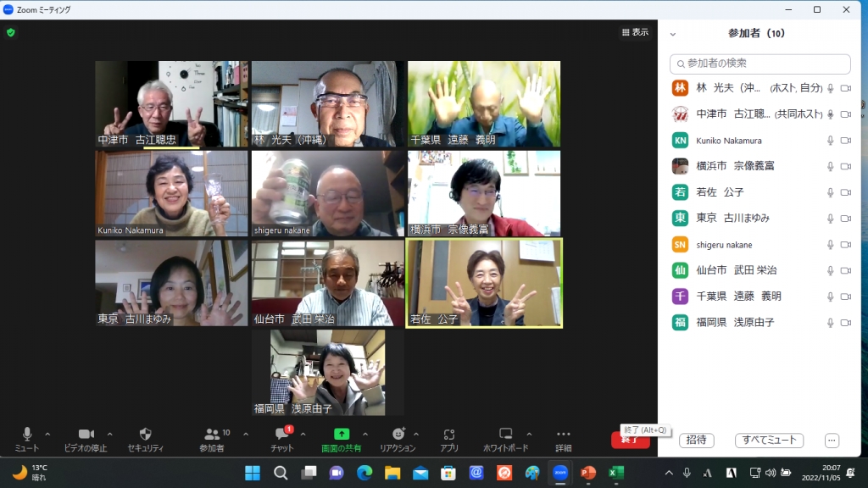868x488 pixels.
Task: Open Microsoft Edge from the taskbar
Action: (364, 473)
